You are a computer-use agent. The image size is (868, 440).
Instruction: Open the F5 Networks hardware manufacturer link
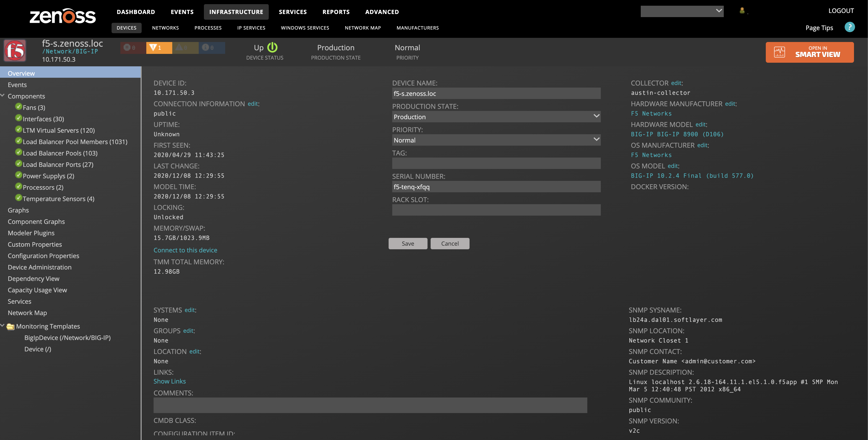click(x=651, y=113)
